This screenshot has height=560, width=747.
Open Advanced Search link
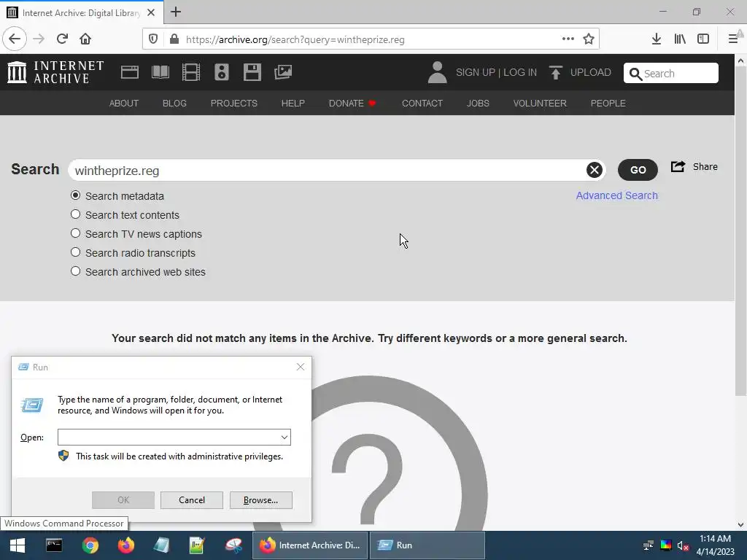(617, 195)
